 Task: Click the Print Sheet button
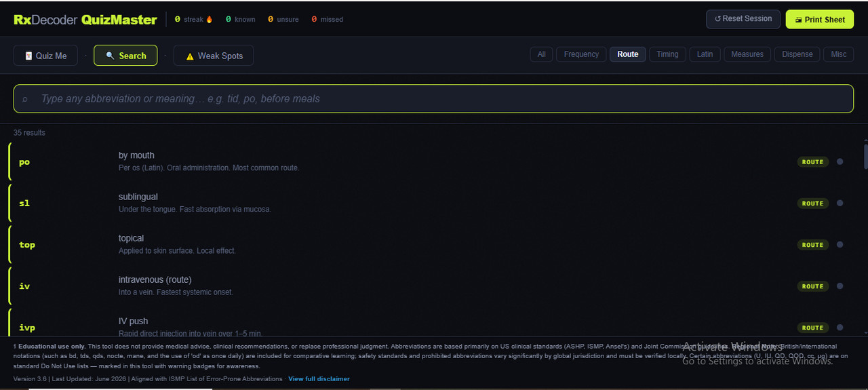coord(819,19)
